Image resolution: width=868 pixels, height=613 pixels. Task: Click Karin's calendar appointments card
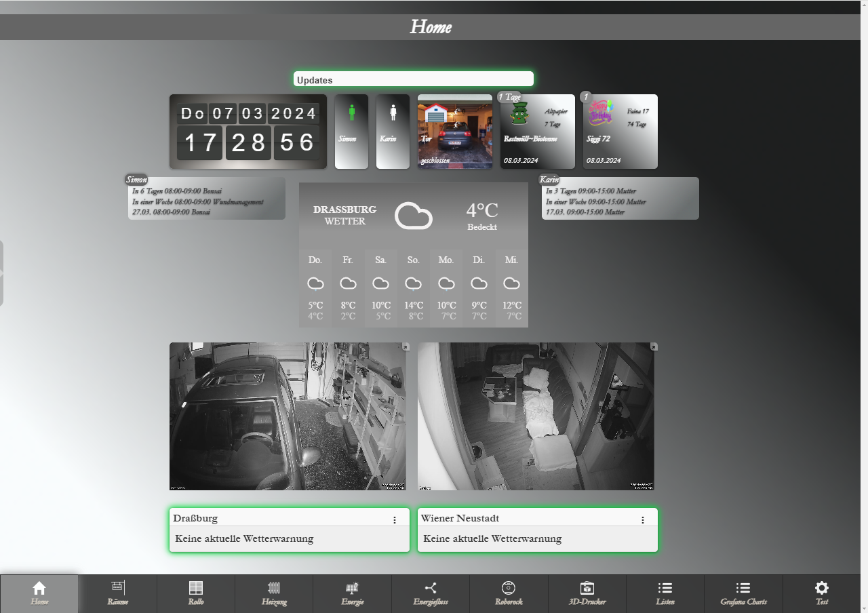[x=620, y=198]
